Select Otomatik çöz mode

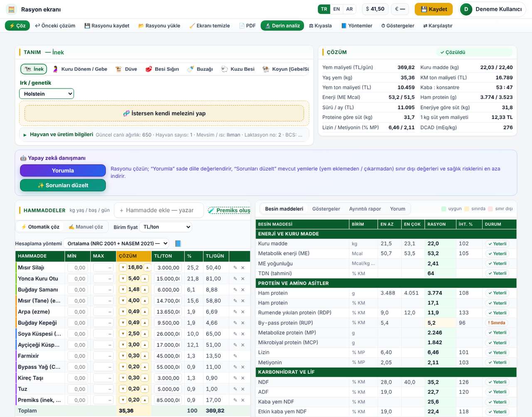40,227
